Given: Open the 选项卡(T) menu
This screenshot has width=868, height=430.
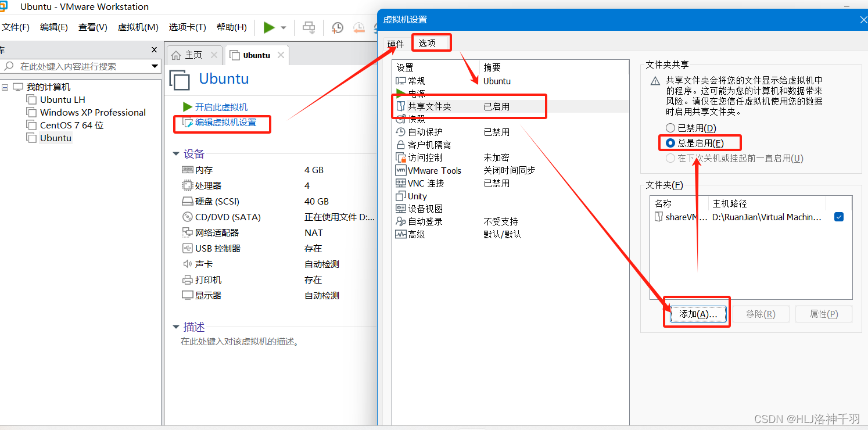Looking at the screenshot, I should (x=187, y=27).
